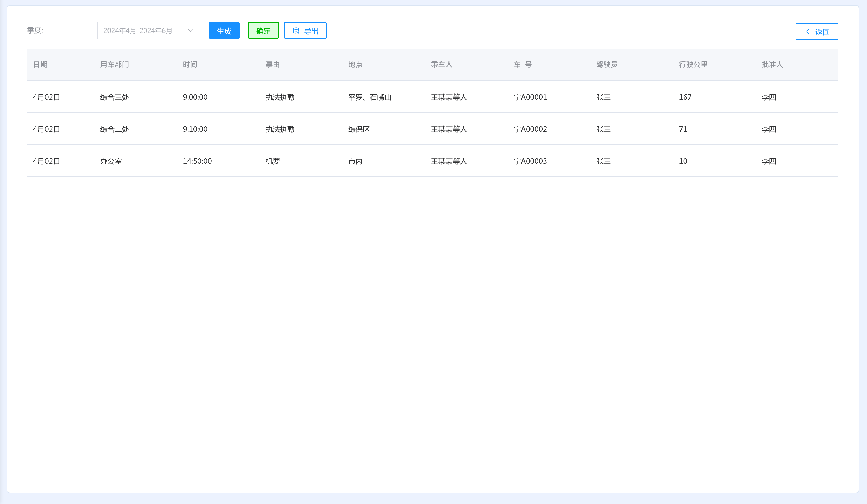Click the 行驶公里 column header
Image resolution: width=867 pixels, height=504 pixels.
click(x=693, y=65)
